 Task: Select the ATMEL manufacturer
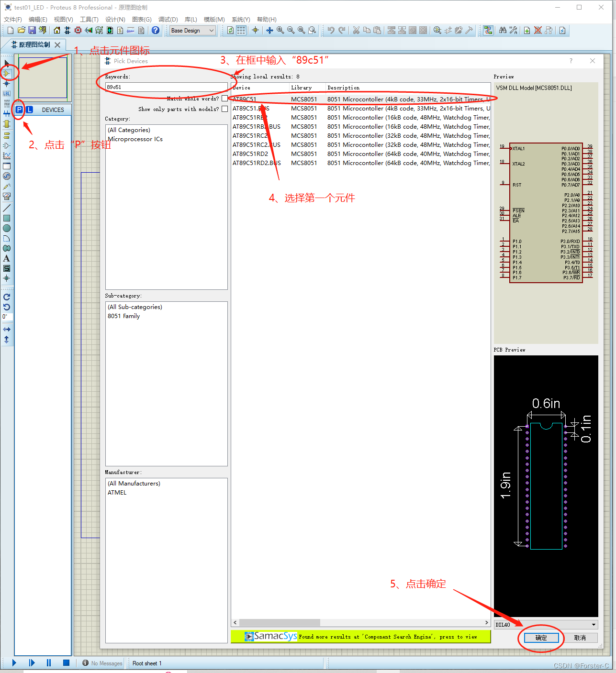pos(117,493)
